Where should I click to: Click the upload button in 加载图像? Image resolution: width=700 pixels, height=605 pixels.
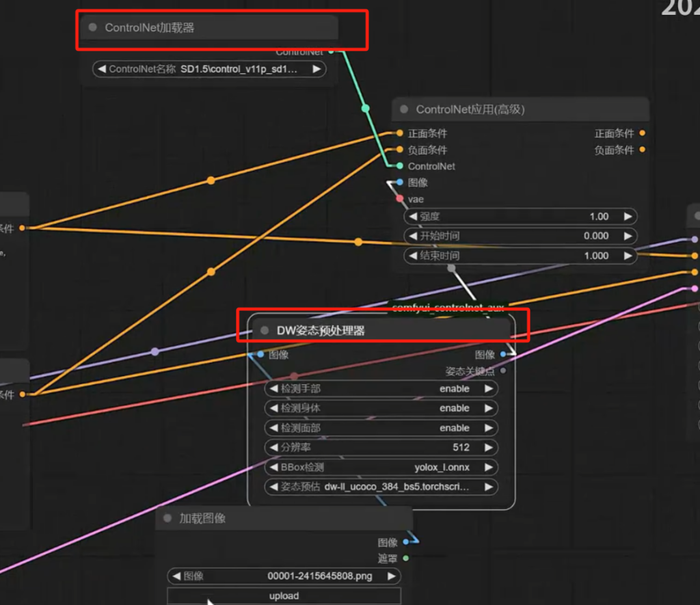(x=284, y=596)
